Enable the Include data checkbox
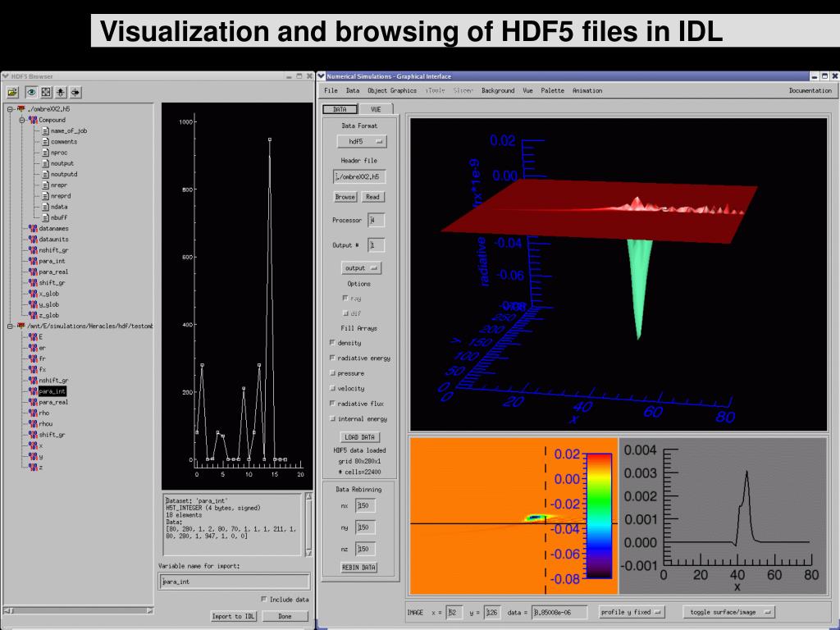Image resolution: width=840 pixels, height=630 pixels. tap(263, 599)
